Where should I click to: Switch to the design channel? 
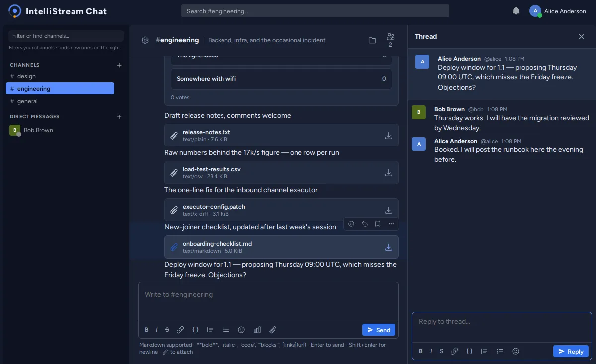coord(60,76)
